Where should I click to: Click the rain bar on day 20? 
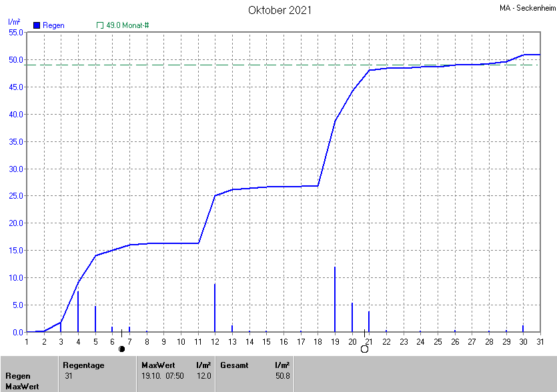pyautogui.click(x=352, y=317)
